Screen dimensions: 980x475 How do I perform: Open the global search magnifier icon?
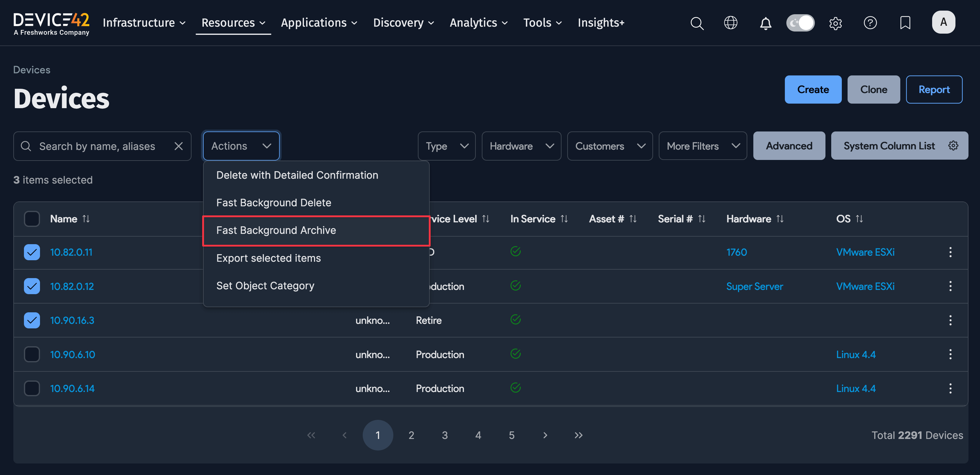[697, 23]
